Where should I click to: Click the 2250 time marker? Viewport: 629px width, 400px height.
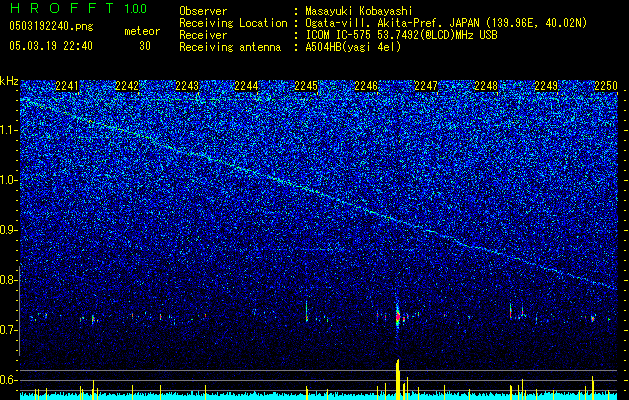[x=606, y=86]
